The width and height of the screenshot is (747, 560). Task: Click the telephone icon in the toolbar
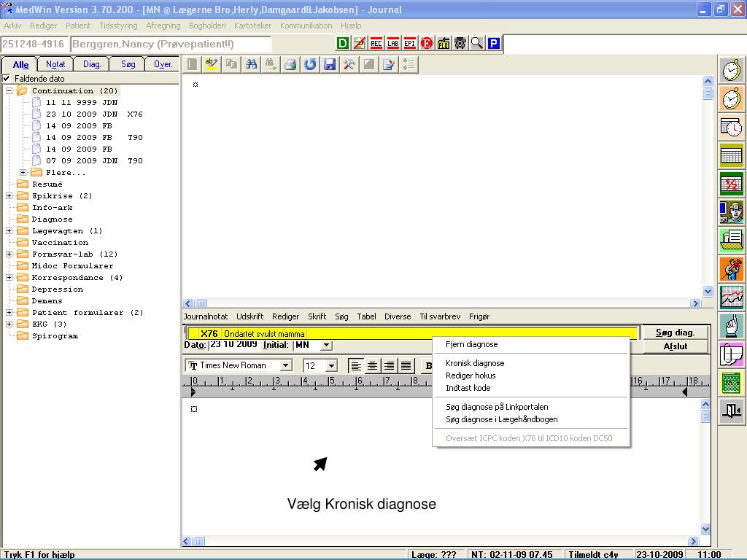coord(460,43)
